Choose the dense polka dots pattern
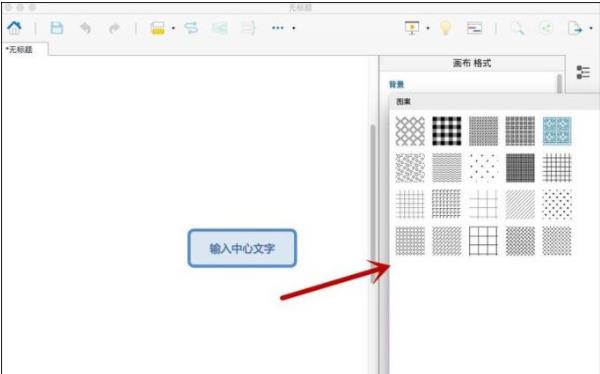 [557, 204]
